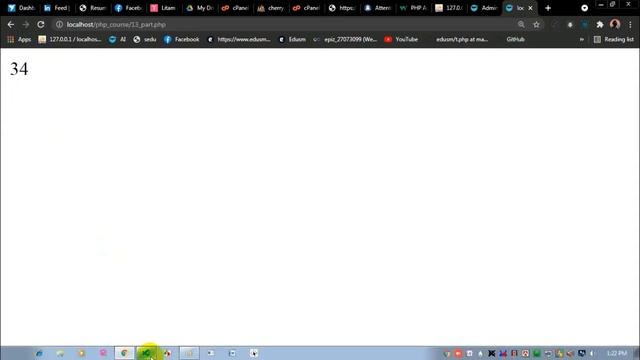The width and height of the screenshot is (640, 360).
Task: Switch to the Litam tab
Action: (163, 8)
